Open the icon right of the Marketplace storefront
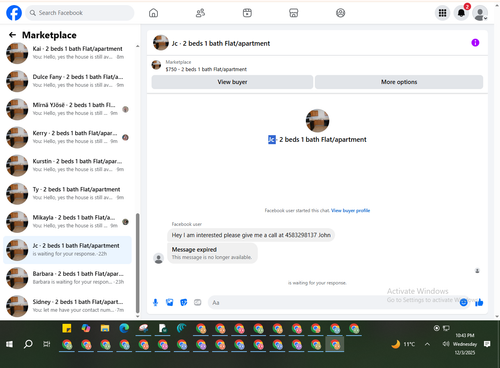This screenshot has width=500, height=368. point(340,13)
